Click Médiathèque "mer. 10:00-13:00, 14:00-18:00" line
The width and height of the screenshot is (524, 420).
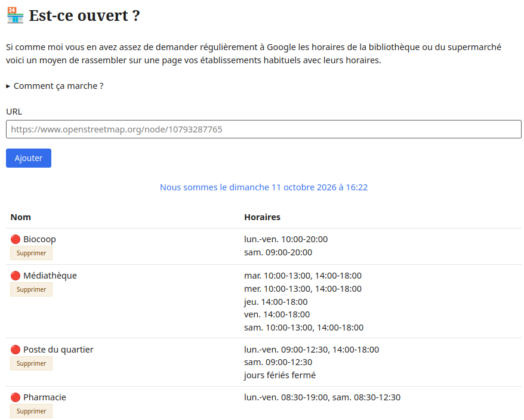(303, 289)
